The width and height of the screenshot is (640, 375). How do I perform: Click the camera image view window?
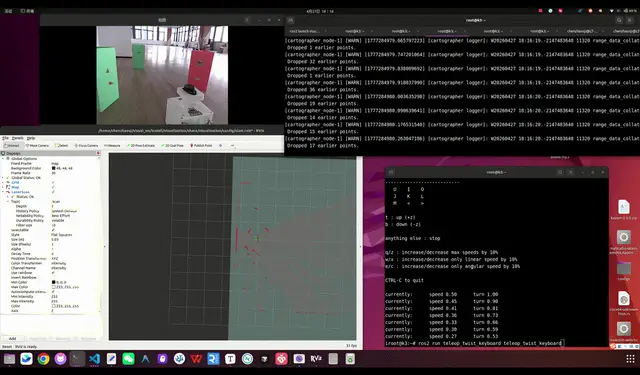[x=162, y=75]
